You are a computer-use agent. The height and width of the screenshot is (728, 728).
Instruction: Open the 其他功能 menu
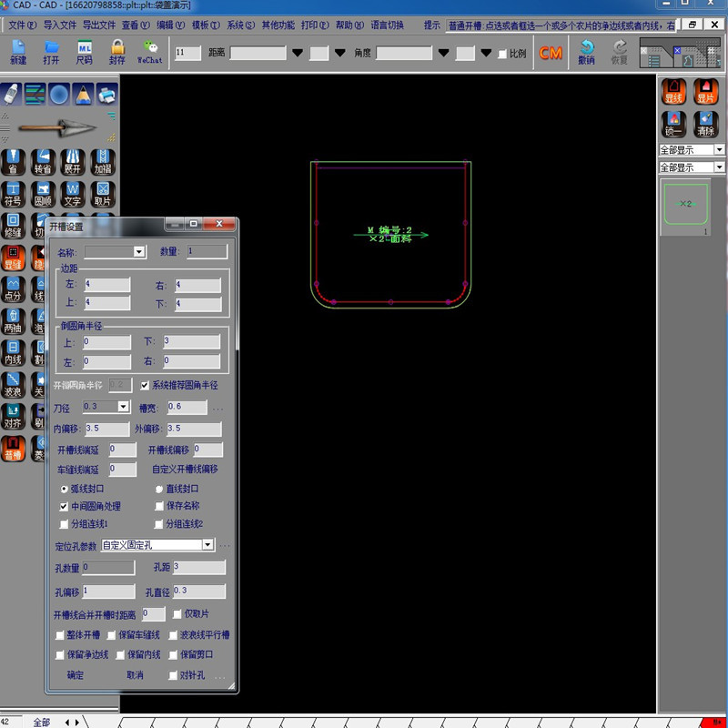(279, 25)
